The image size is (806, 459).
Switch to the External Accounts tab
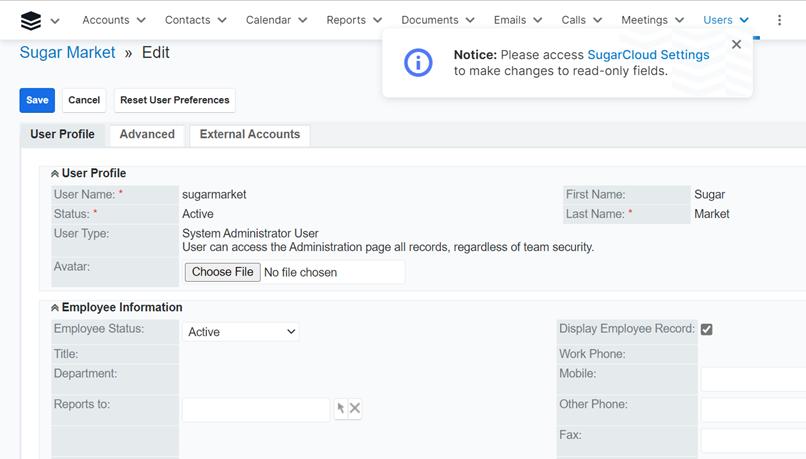250,135
